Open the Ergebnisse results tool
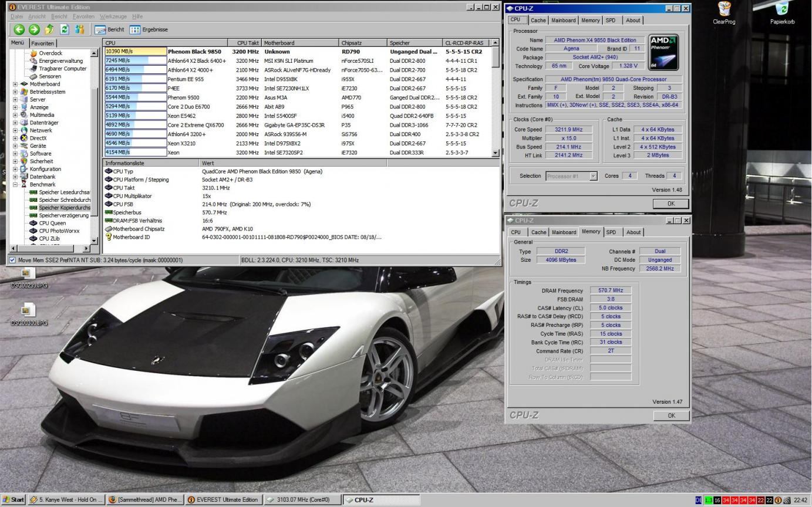The width and height of the screenshot is (812, 507). tap(149, 29)
